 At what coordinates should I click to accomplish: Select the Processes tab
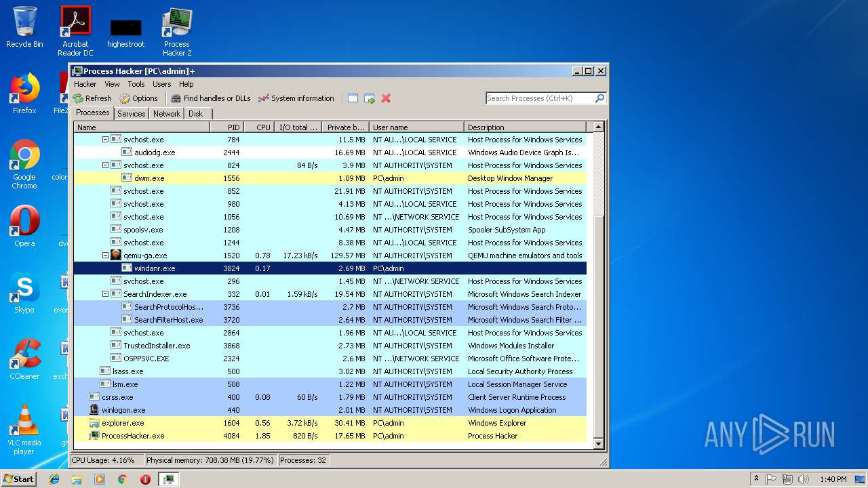point(93,113)
